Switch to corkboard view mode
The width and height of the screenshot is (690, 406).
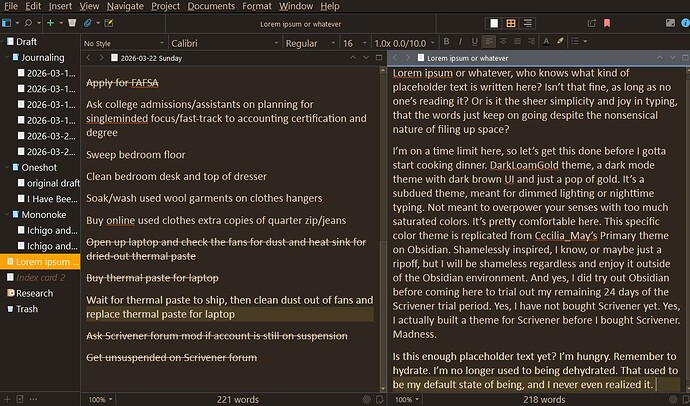pyautogui.click(x=511, y=23)
